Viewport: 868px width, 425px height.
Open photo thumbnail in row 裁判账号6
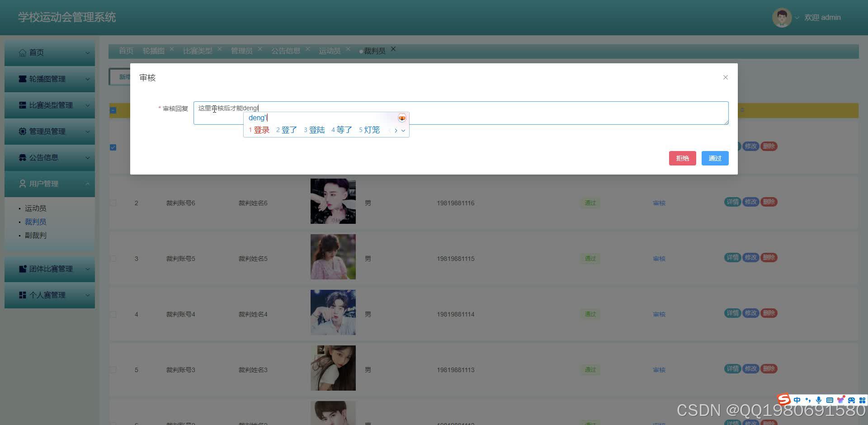click(x=333, y=201)
